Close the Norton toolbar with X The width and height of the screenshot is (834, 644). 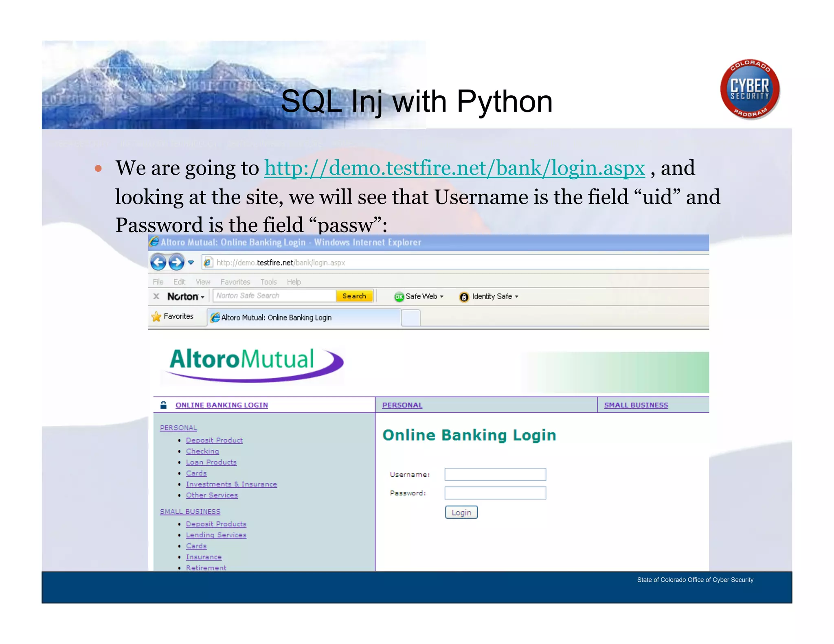point(156,296)
